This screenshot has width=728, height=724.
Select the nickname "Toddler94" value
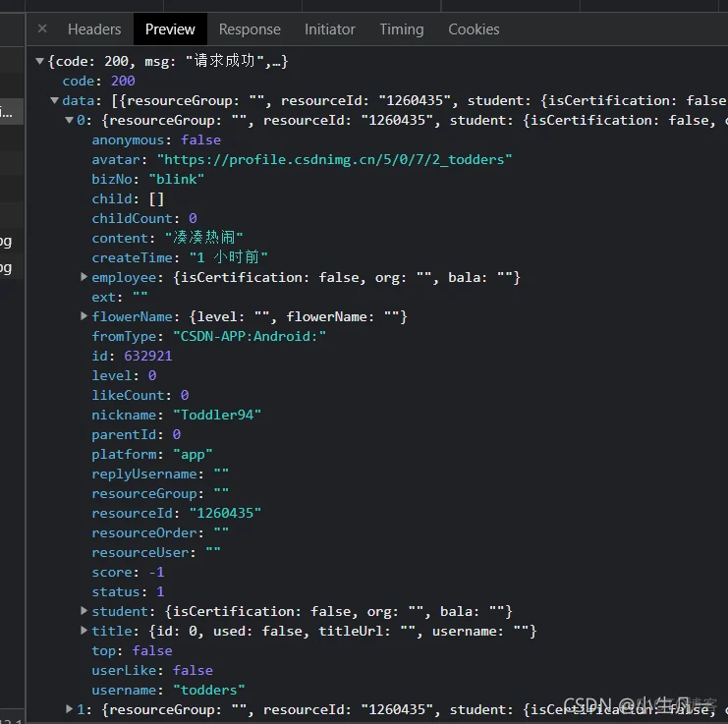217,415
